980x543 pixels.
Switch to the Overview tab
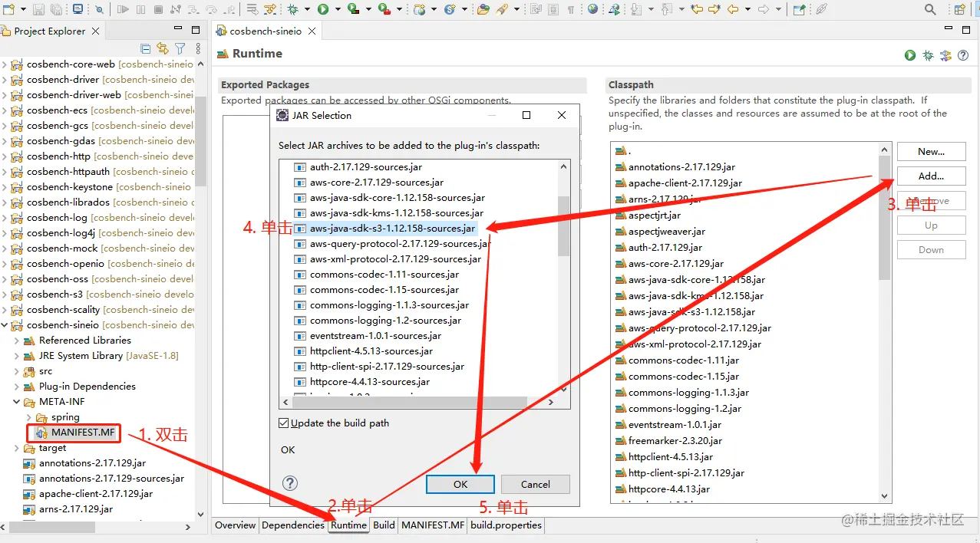pos(235,525)
